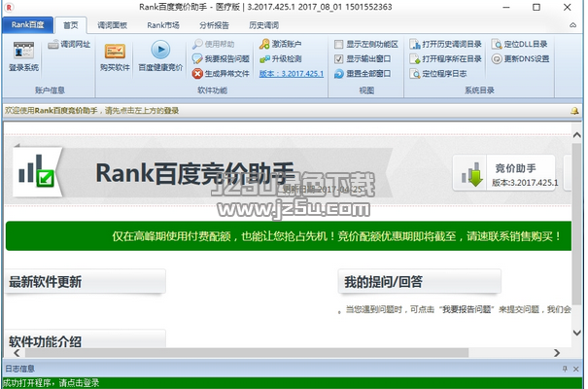Run 升级检测 upgrade check
Image resolution: width=588 pixels, height=389 pixels.
[x=281, y=59]
